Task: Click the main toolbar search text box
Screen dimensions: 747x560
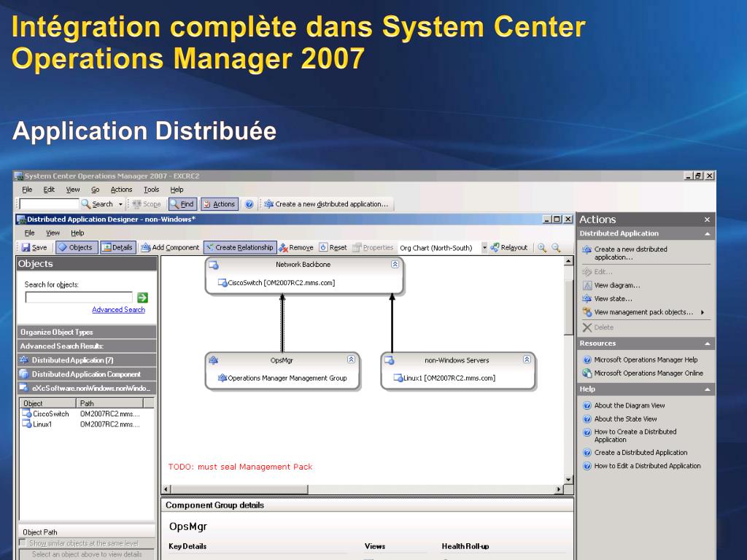Action: click(x=49, y=204)
